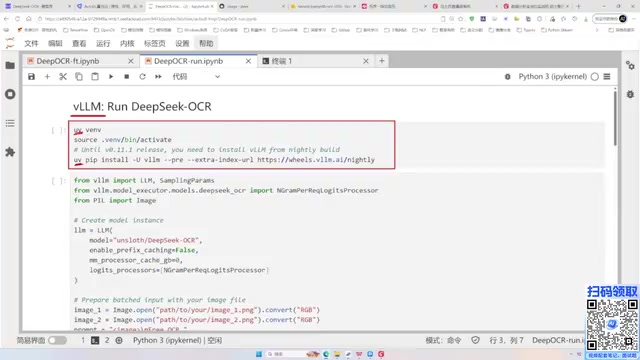Go to browser home page
Screen dimensions: 640x360
click(x=29, y=19)
